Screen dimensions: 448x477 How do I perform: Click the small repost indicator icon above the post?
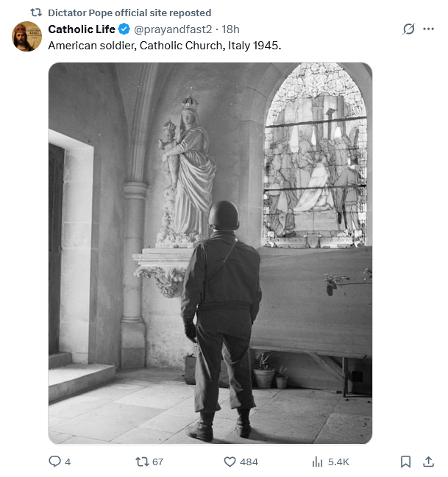click(x=35, y=13)
